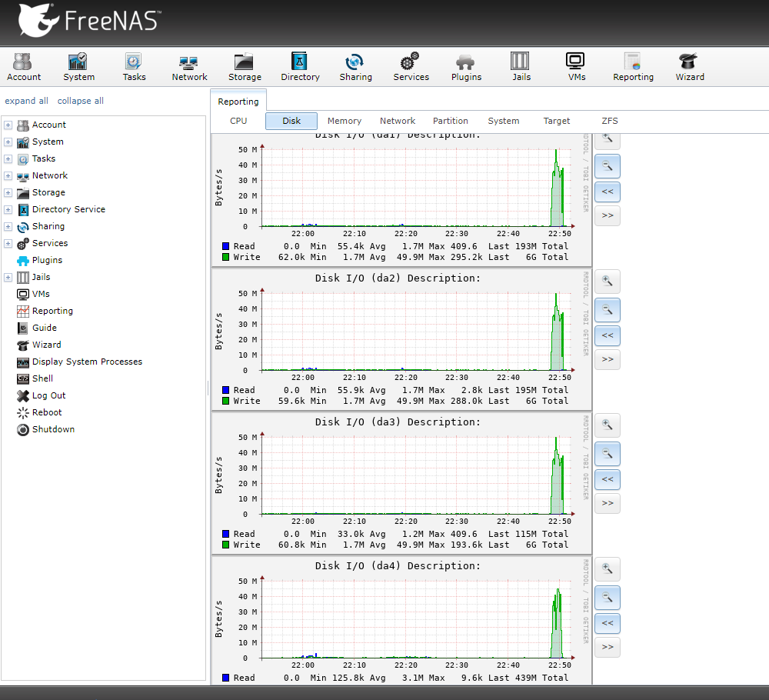This screenshot has width=769, height=700.
Task: Launch the Wizard from the top toolbar
Action: (x=690, y=67)
